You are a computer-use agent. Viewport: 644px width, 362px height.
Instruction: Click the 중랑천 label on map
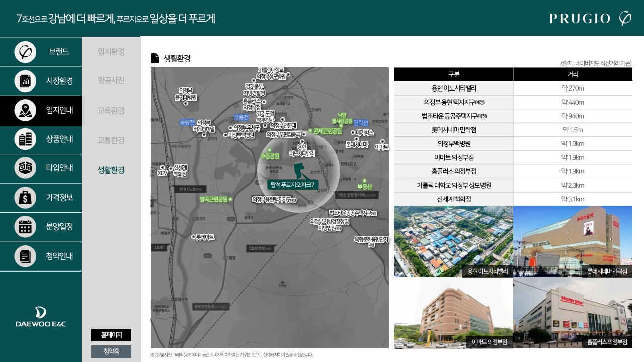coord(187,122)
